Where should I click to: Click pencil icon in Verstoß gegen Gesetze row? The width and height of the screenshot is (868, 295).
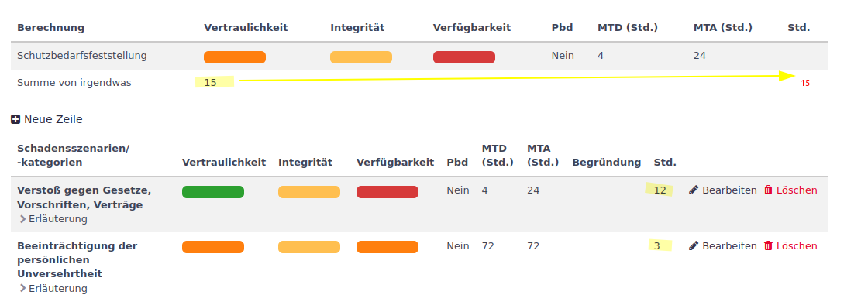[x=694, y=190]
